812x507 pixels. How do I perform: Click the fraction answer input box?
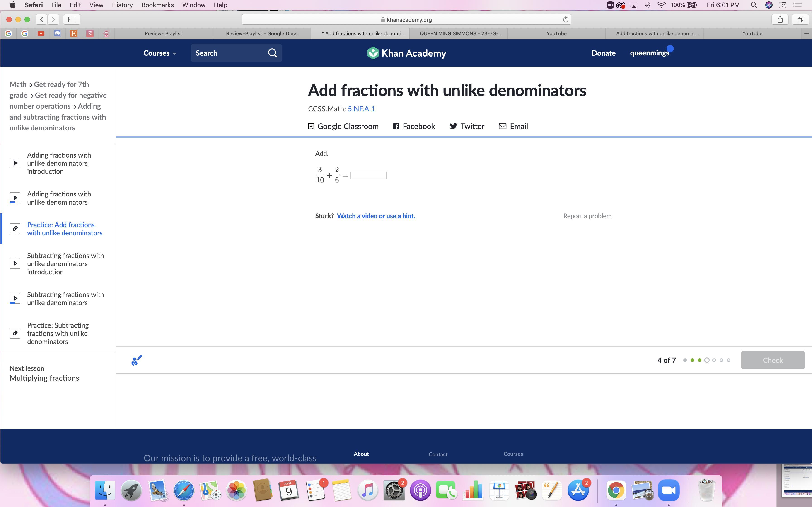(x=368, y=175)
